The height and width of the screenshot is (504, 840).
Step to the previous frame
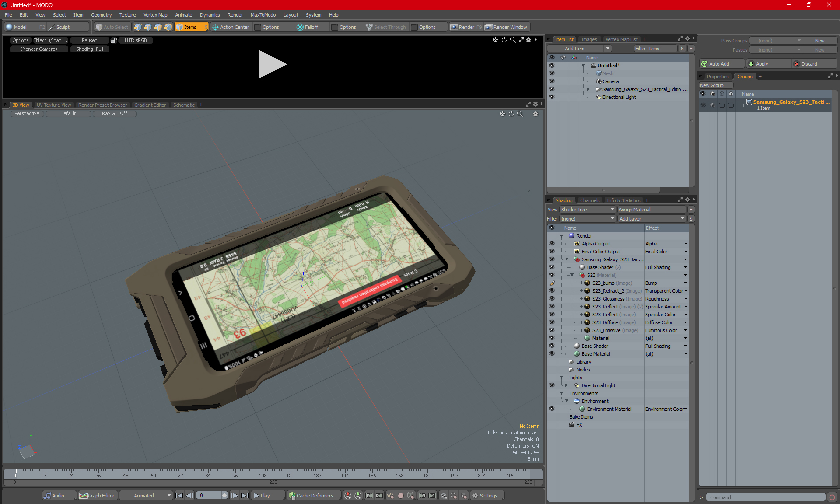[189, 496]
